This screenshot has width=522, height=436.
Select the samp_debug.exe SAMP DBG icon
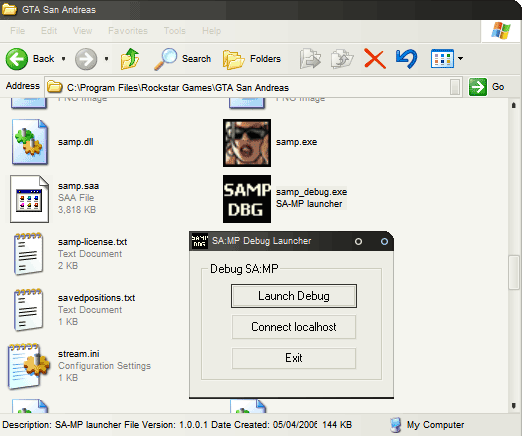(247, 199)
